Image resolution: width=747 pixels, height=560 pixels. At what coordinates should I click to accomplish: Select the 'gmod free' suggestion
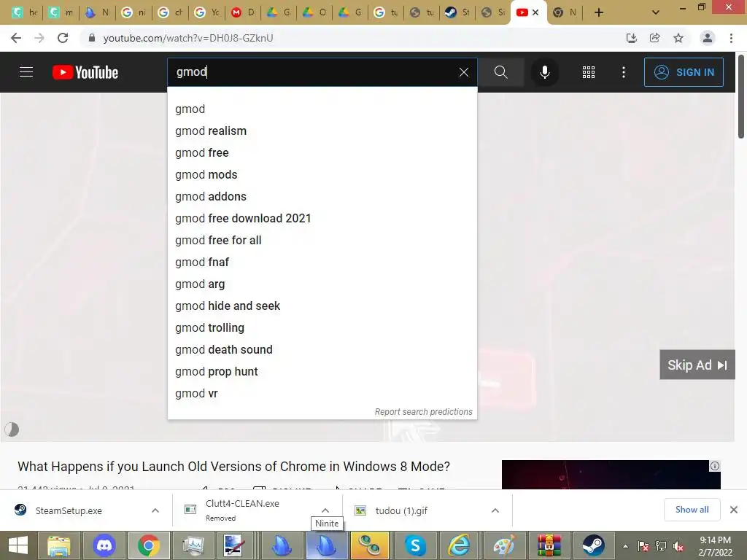pos(322,153)
